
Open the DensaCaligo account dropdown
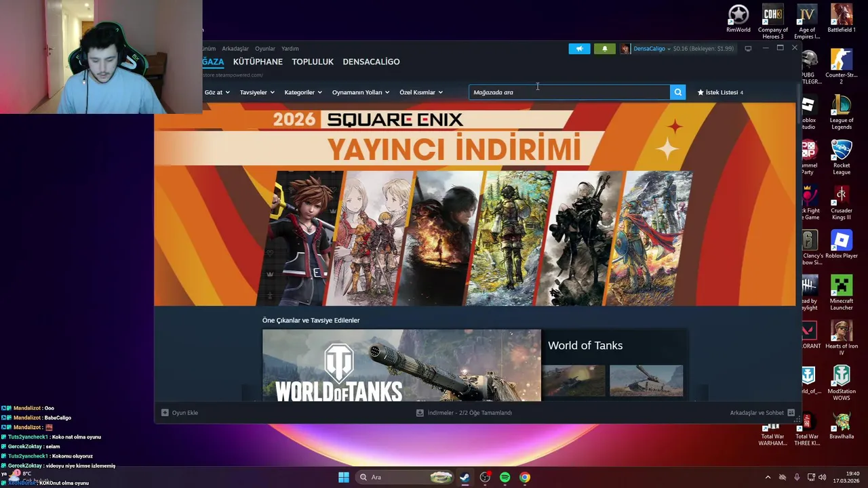pyautogui.click(x=652, y=49)
